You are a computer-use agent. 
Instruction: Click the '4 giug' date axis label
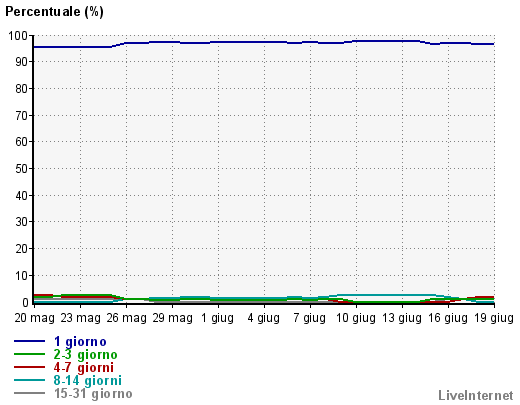[263, 318]
